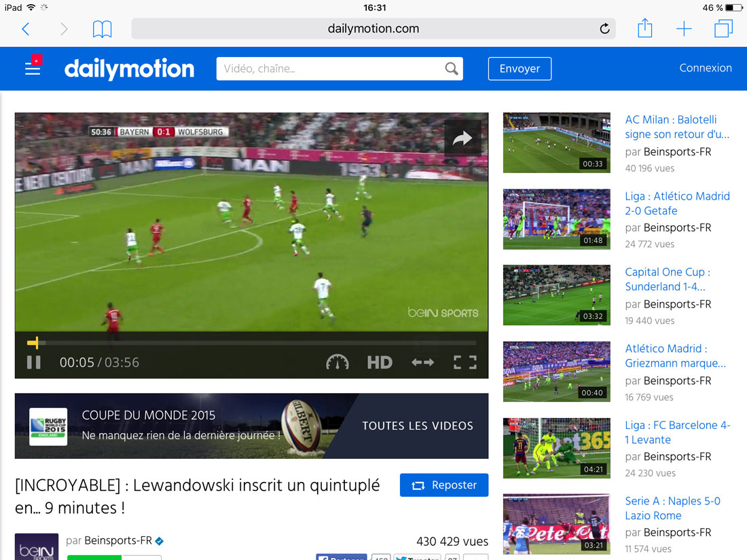Toggle HD video quality
This screenshot has width=747, height=560.
coord(380,362)
